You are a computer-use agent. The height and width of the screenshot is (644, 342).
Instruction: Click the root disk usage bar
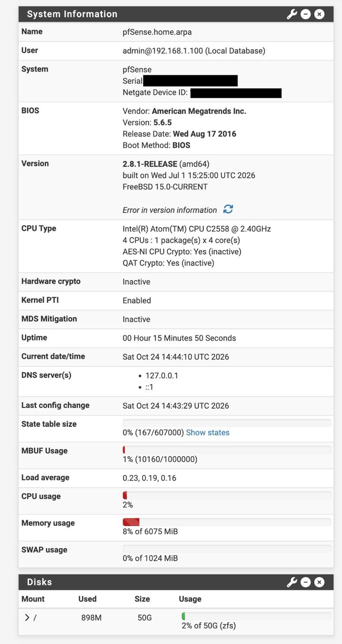(x=256, y=616)
